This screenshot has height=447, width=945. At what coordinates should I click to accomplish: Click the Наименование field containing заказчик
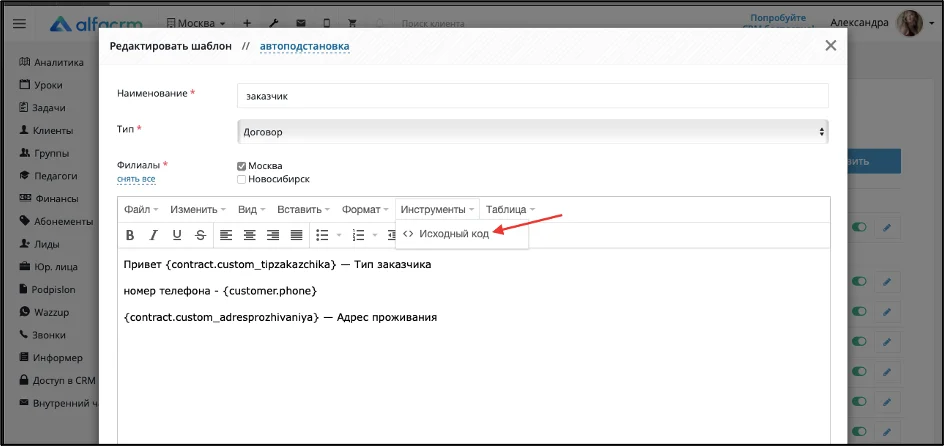tap(533, 96)
